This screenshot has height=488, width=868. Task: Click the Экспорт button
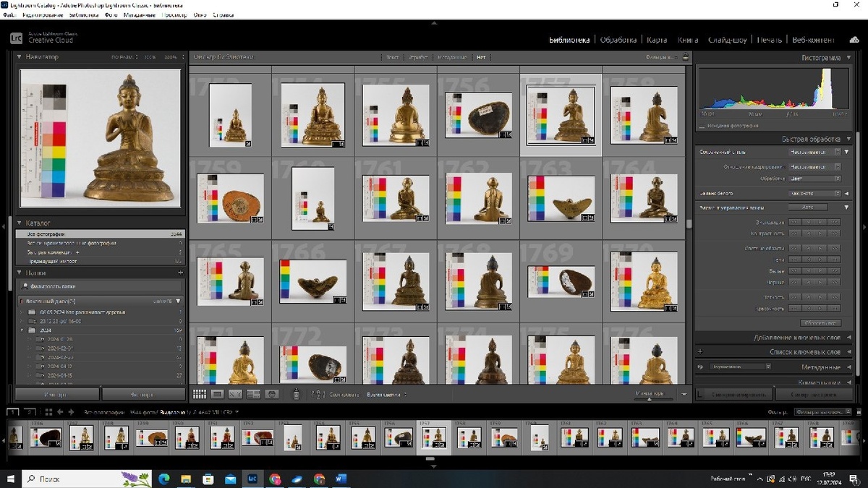[142, 395]
